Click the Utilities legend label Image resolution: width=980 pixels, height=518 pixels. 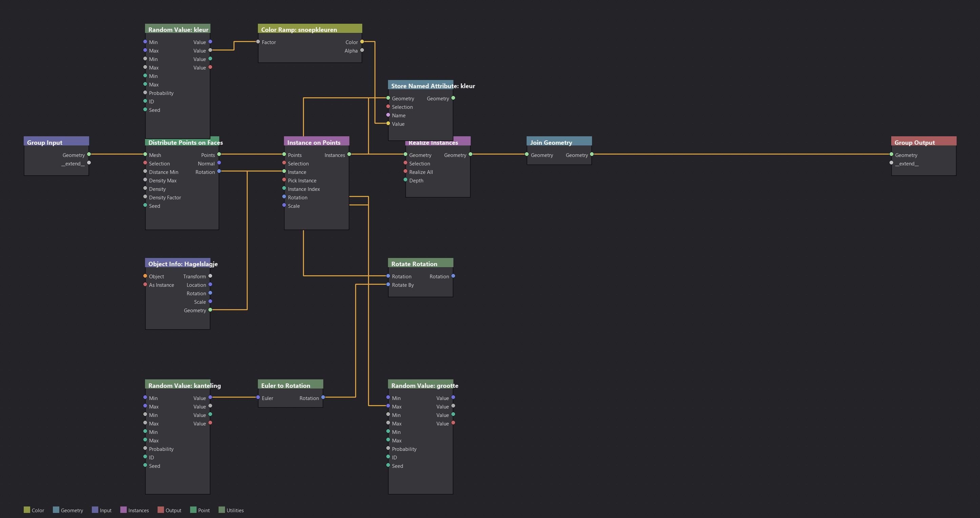235,511
